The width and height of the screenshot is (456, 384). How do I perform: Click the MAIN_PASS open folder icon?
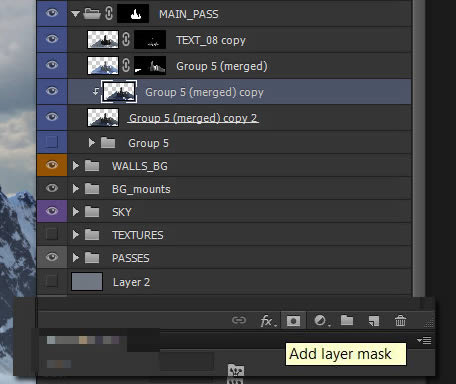(x=92, y=14)
